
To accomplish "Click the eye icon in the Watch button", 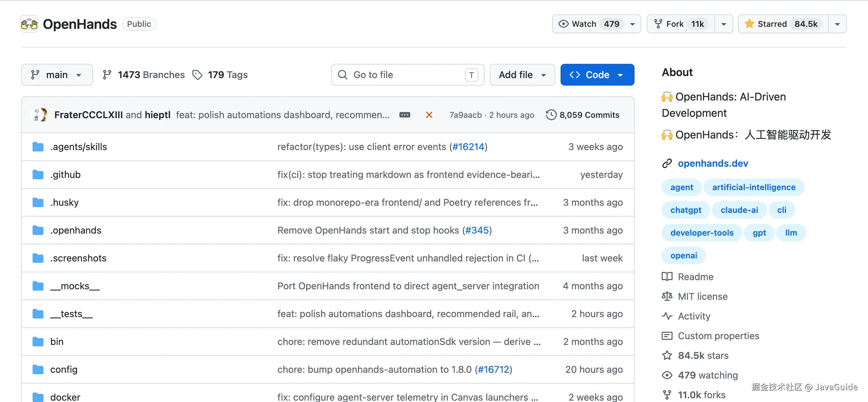I will (563, 24).
